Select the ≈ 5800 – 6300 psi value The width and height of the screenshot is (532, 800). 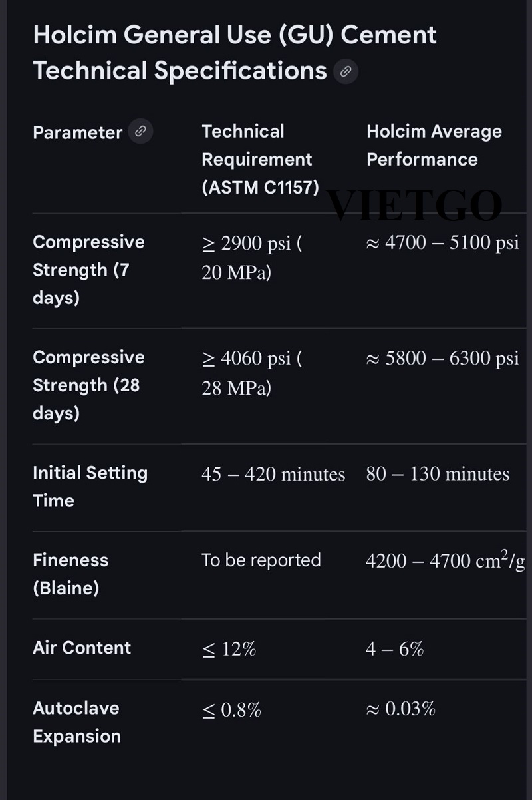click(442, 358)
